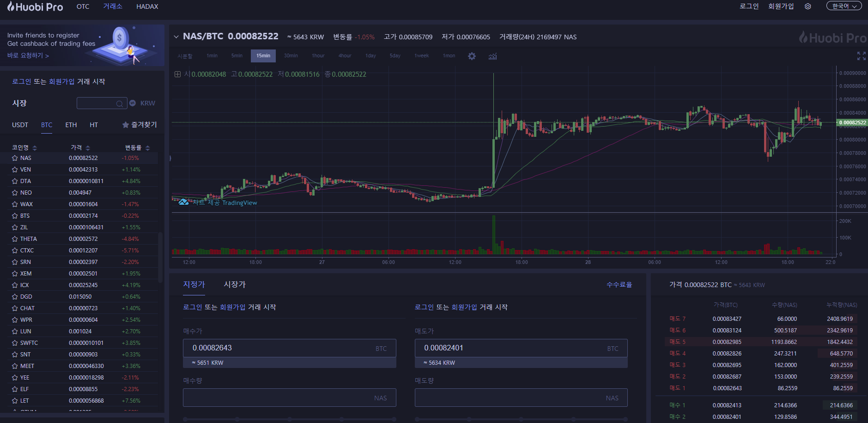Sort by change rate column

(x=138, y=147)
